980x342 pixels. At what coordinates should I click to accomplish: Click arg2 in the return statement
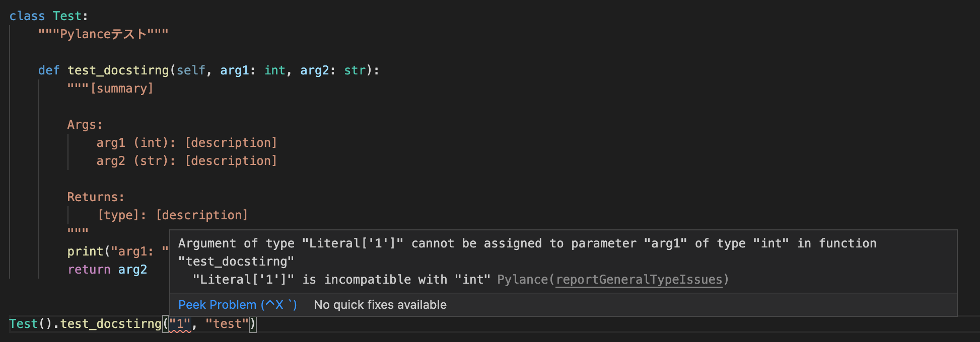[x=132, y=270]
